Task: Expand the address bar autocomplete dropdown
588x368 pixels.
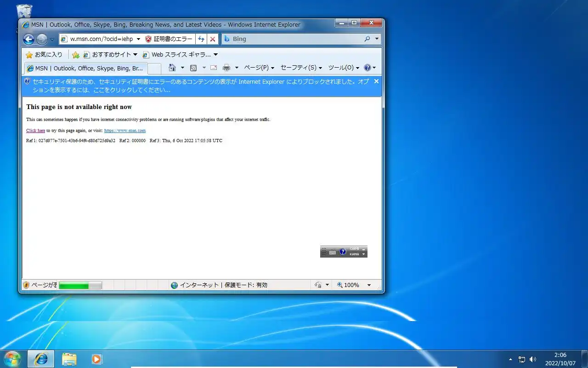Action: (x=138, y=39)
